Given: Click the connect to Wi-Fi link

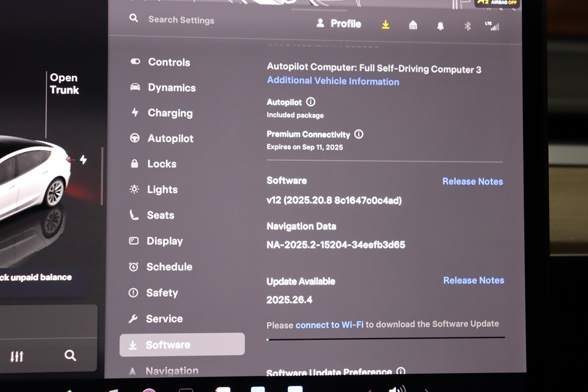Looking at the screenshot, I should [329, 324].
